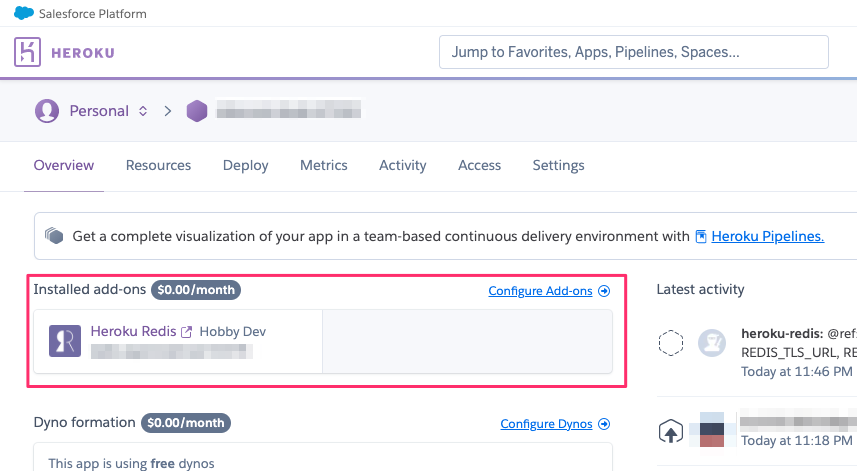Click the pixelated user avatar thumbnail
The image size is (857, 471).
712,429
